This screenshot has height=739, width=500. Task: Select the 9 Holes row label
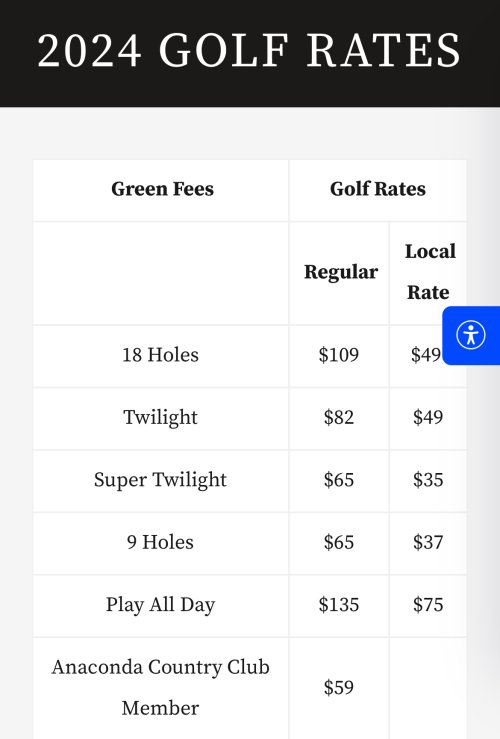160,542
